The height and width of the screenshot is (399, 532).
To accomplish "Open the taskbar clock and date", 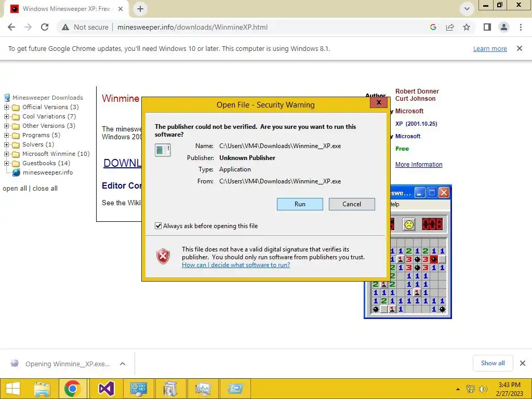I will click(x=509, y=389).
